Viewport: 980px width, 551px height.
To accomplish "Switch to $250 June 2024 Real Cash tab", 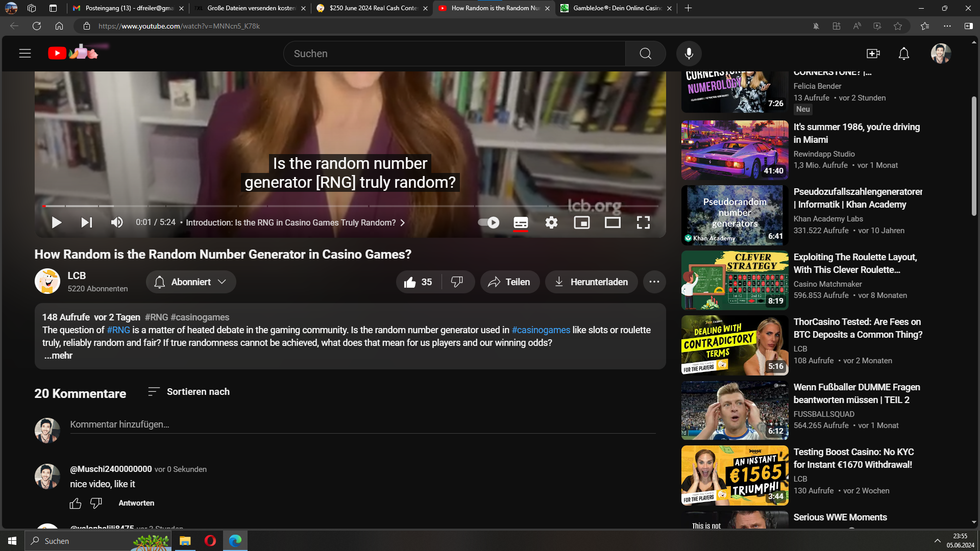I will click(x=372, y=8).
